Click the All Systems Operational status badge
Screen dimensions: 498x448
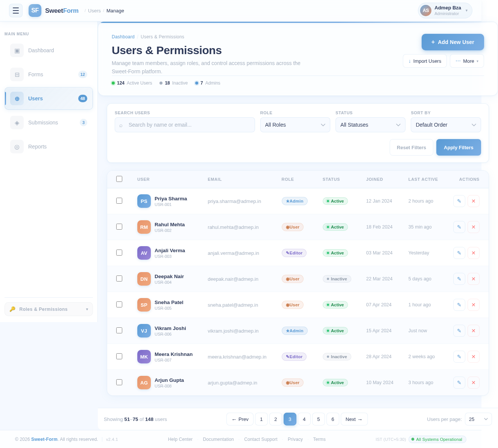pyautogui.click(x=437, y=439)
